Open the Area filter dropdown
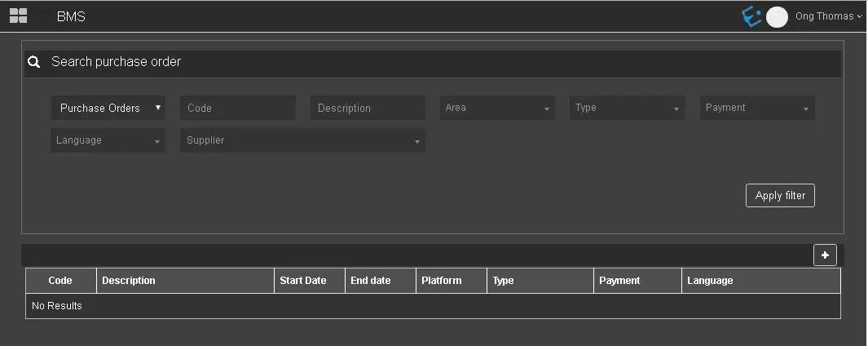868x346 pixels. [x=497, y=108]
